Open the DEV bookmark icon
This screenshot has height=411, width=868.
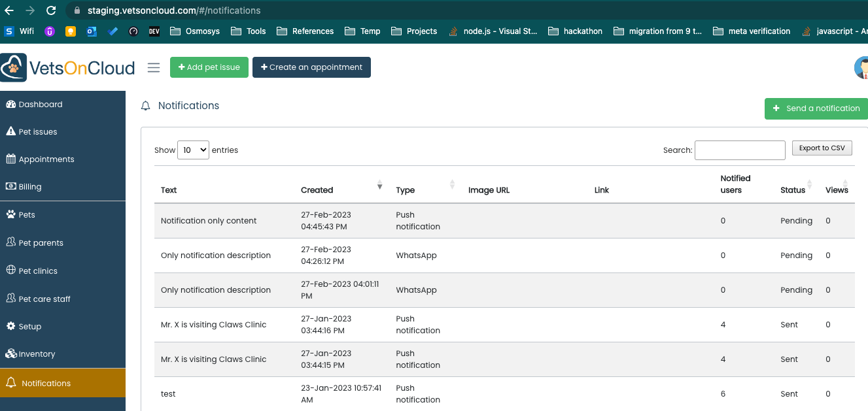(x=154, y=31)
